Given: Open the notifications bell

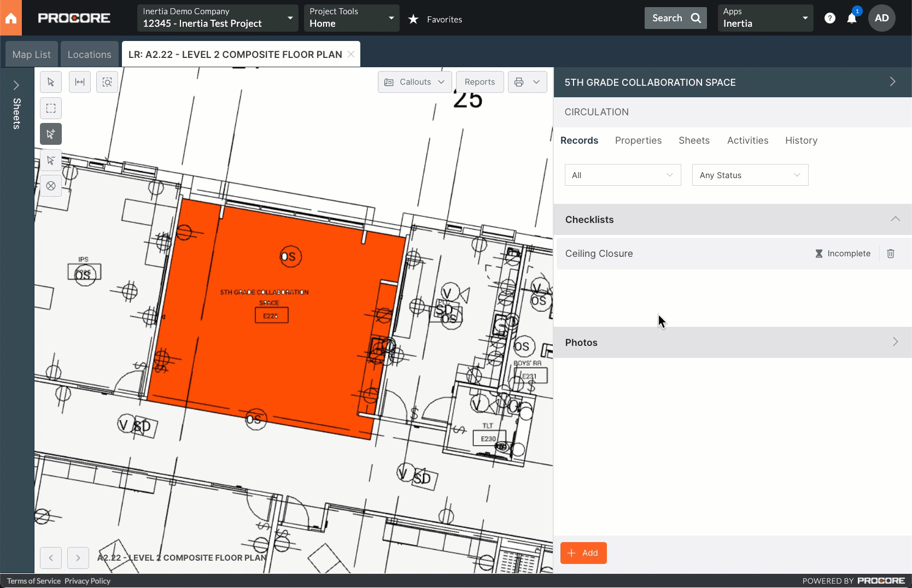Looking at the screenshot, I should tap(851, 19).
